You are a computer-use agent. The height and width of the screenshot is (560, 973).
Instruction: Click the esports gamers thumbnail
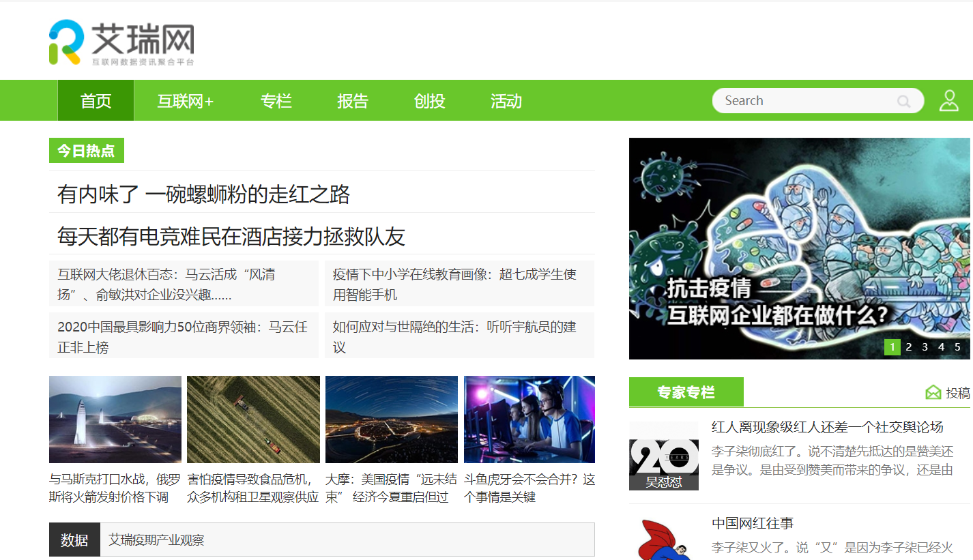[x=529, y=419]
